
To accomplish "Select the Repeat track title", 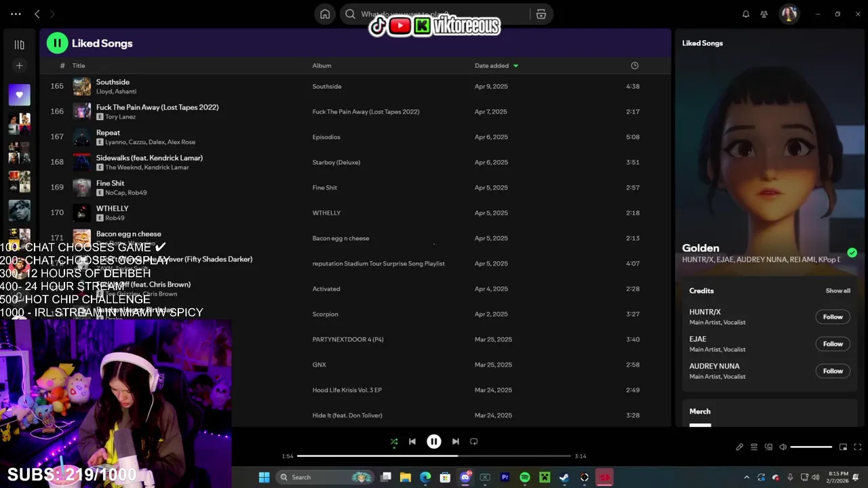I will (108, 133).
